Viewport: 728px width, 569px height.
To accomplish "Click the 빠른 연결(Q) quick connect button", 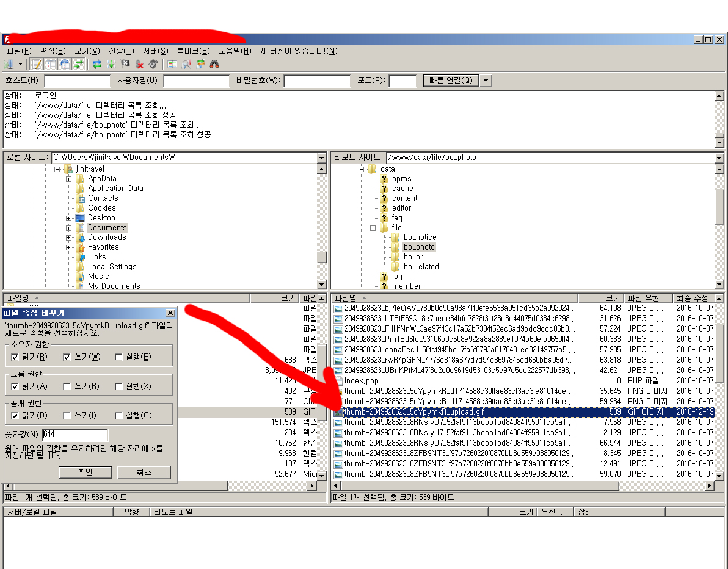I will click(451, 81).
